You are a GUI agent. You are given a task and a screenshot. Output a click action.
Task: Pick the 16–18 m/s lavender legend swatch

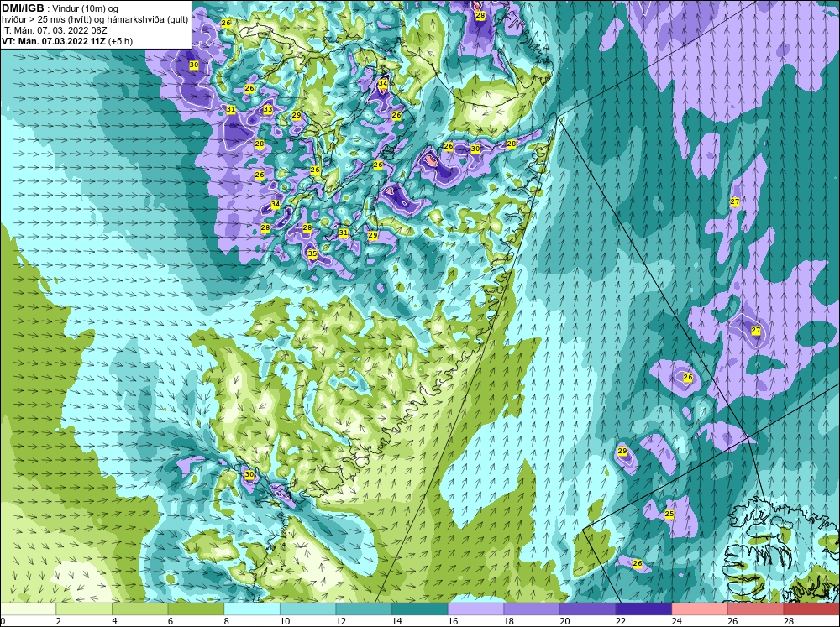click(475, 609)
